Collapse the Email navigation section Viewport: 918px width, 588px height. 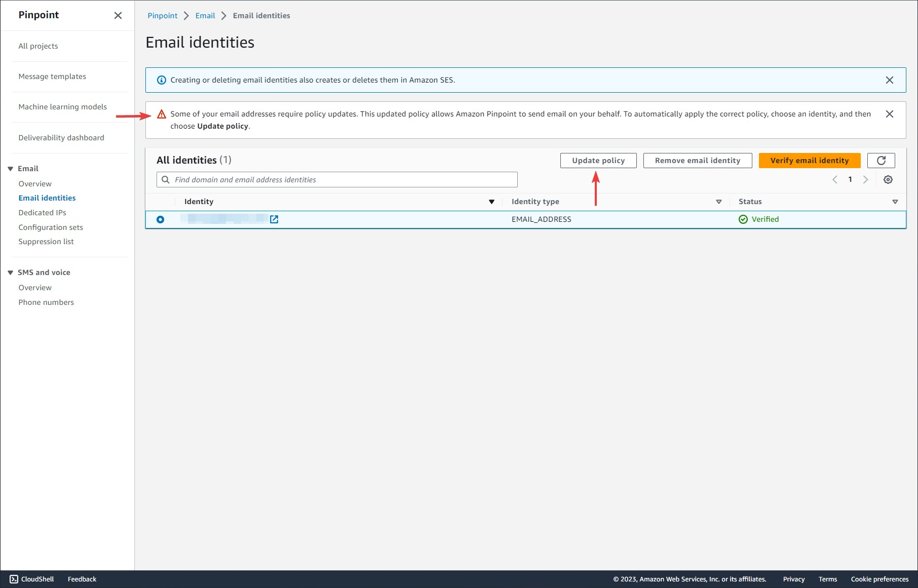pyautogui.click(x=10, y=169)
